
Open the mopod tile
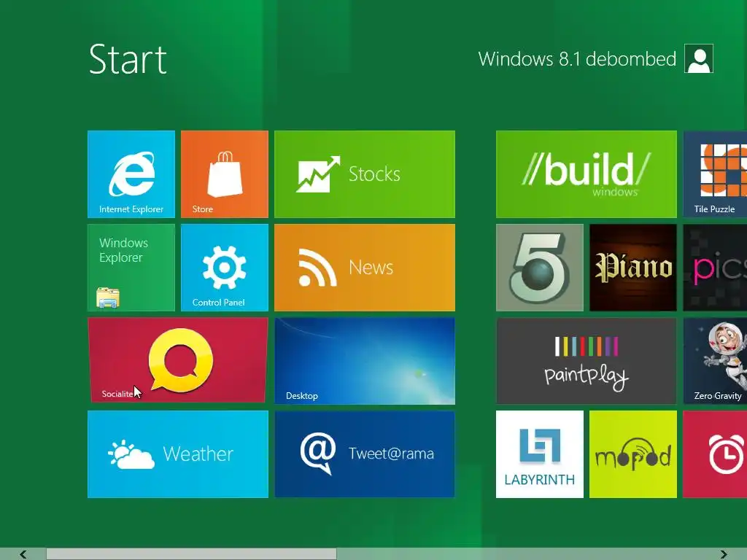coord(632,454)
